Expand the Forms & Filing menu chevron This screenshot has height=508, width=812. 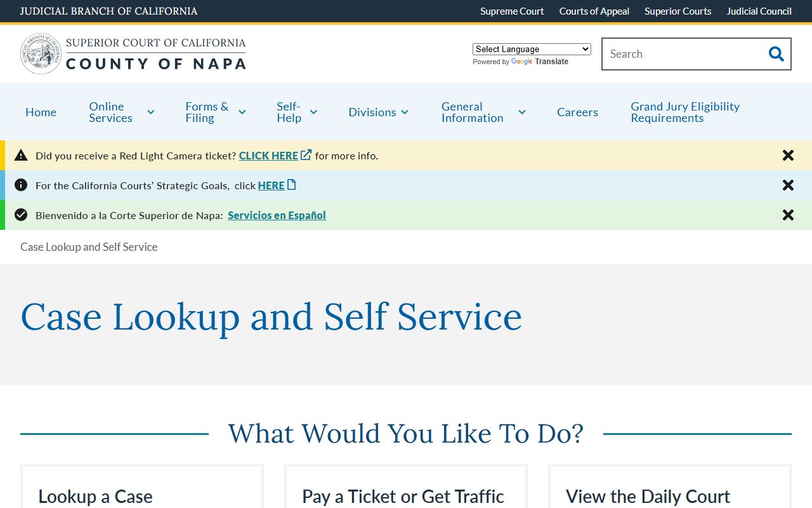click(x=242, y=112)
